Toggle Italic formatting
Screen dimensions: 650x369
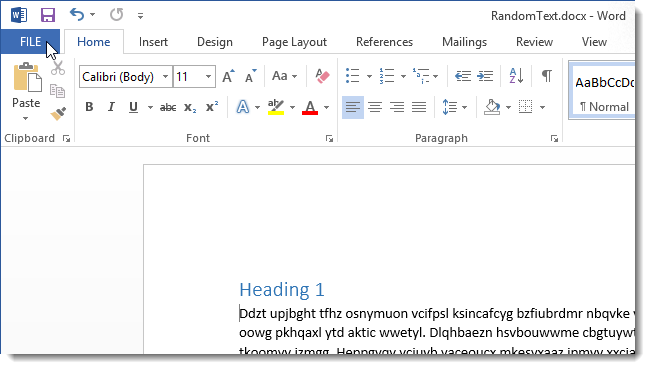pyautogui.click(x=111, y=107)
